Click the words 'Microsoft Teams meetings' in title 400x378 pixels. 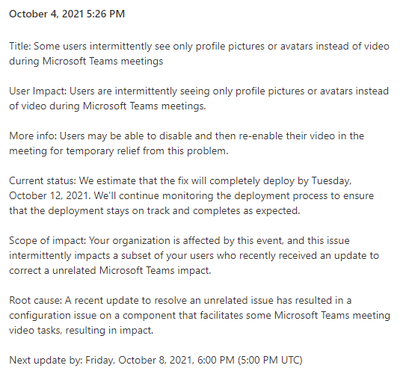(x=103, y=61)
